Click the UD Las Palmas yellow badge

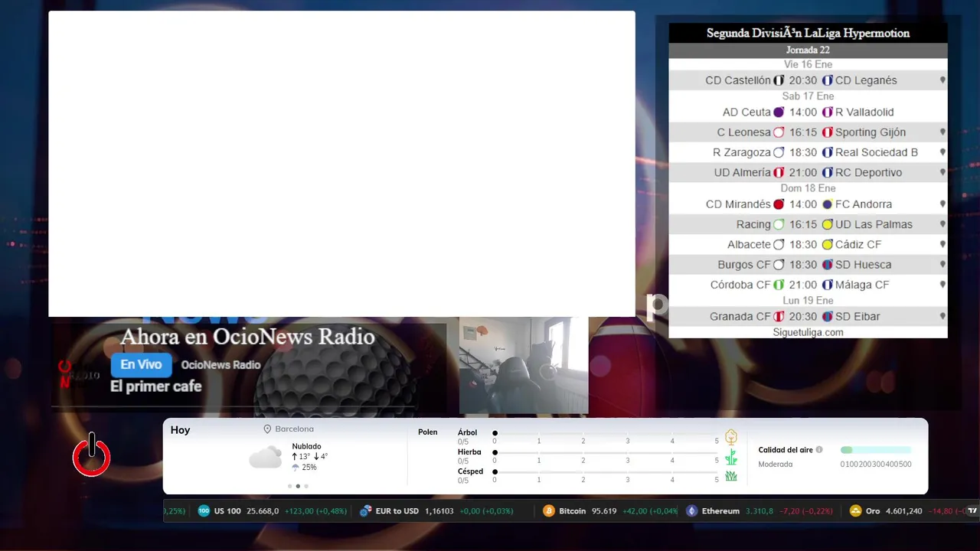click(x=827, y=224)
